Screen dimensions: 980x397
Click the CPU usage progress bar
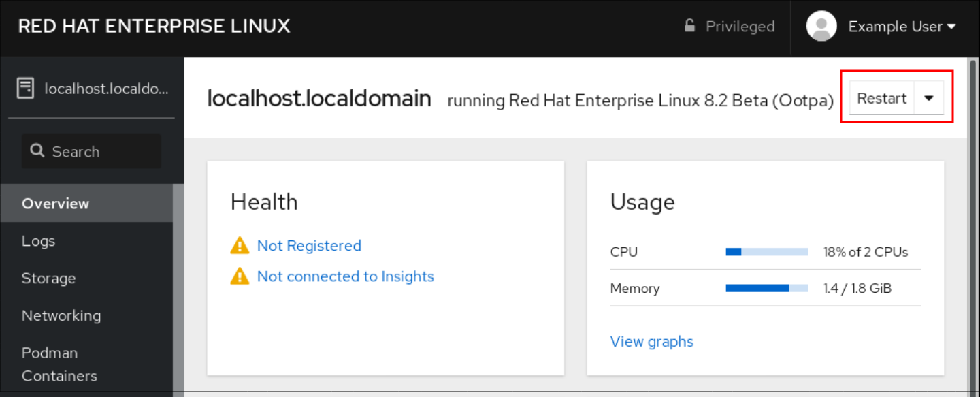(x=766, y=252)
